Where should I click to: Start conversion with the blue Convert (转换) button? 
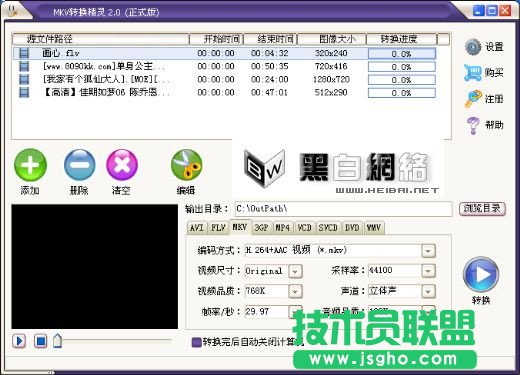click(481, 275)
